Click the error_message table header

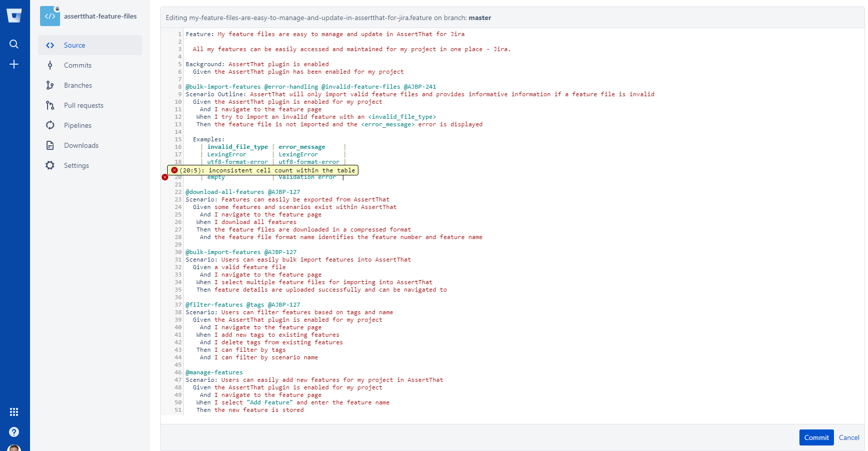tap(302, 147)
